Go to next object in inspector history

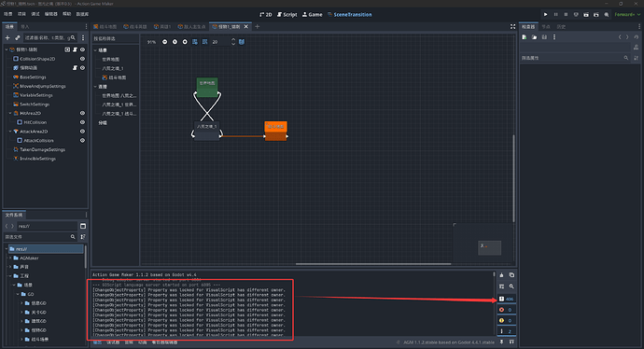coord(627,37)
